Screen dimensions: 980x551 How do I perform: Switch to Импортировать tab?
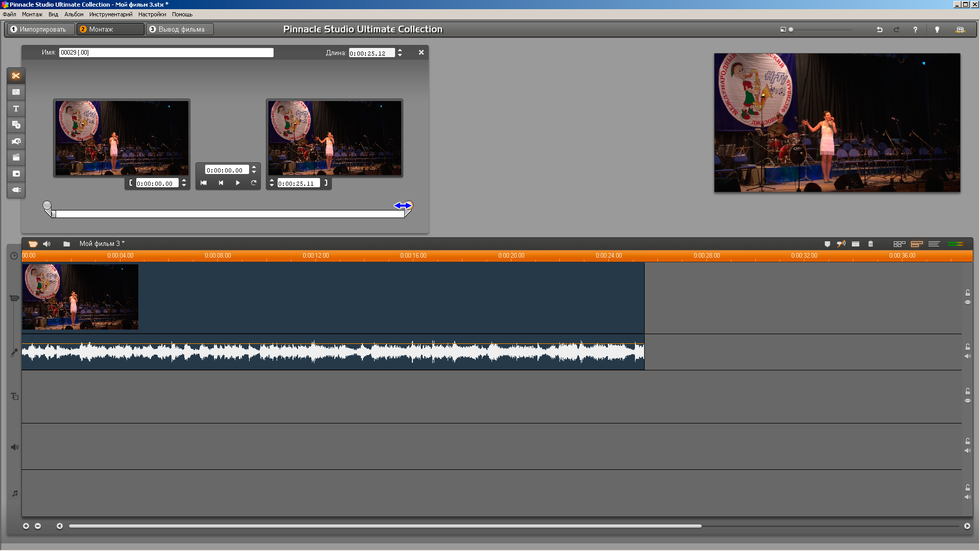click(x=41, y=29)
